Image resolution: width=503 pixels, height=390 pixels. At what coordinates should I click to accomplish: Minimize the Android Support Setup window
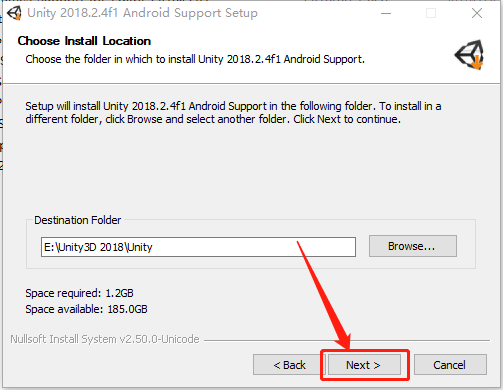(x=386, y=13)
